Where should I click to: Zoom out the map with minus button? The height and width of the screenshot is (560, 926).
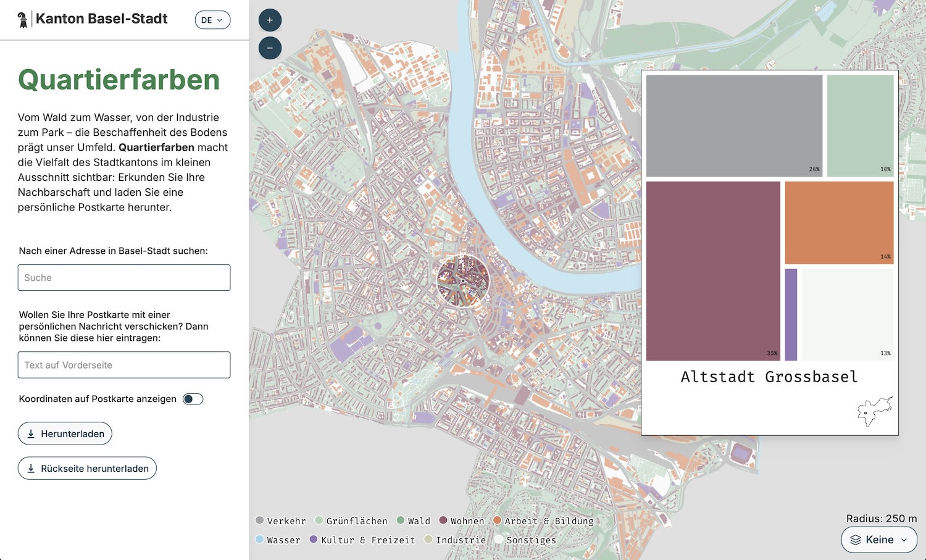(270, 48)
